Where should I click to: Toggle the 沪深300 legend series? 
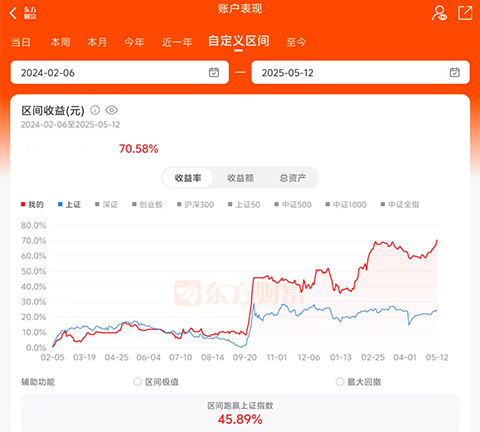195,204
